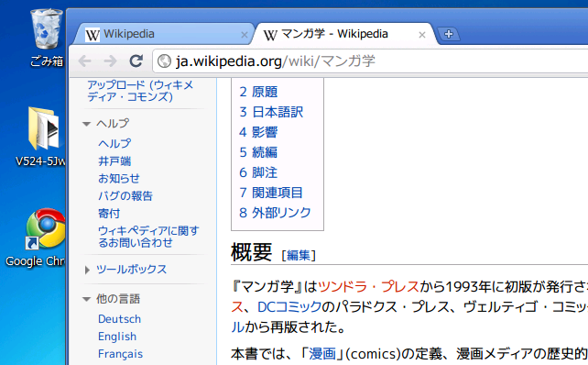Open red link ツンドラ・プレス
The width and height of the screenshot is (588, 365).
click(368, 286)
